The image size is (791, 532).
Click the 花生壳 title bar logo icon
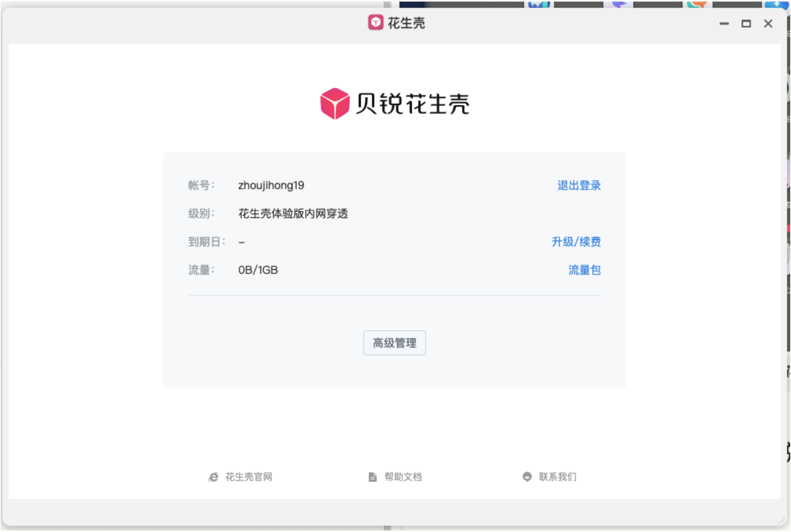click(375, 22)
